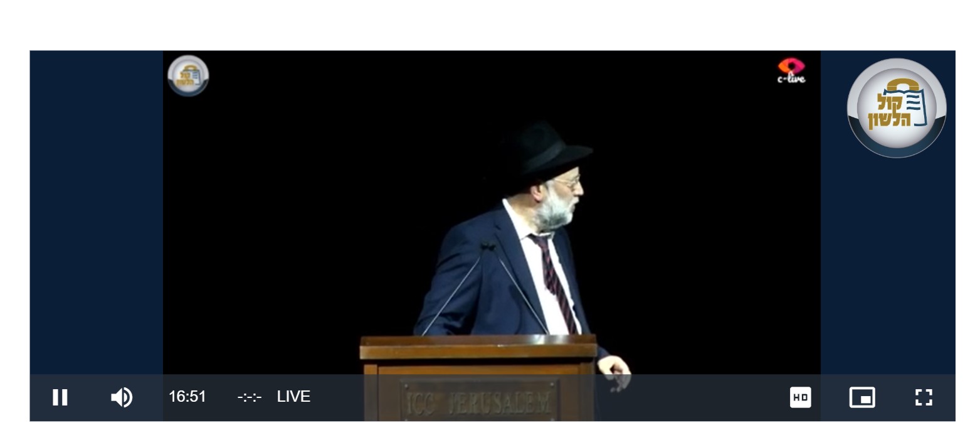Click the ICC JERUSALEM podium plaque
The image size is (980, 435).
(x=478, y=401)
